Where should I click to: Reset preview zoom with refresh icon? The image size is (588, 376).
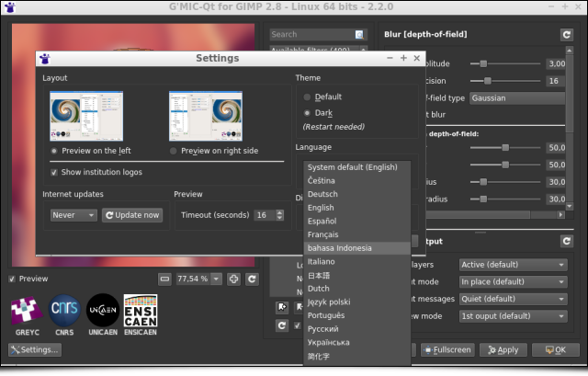coord(252,279)
